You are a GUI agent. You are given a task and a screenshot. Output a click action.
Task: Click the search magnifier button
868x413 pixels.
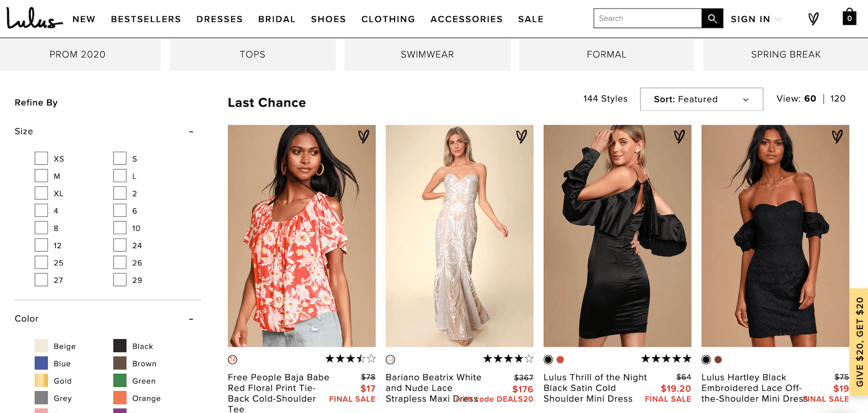point(712,19)
